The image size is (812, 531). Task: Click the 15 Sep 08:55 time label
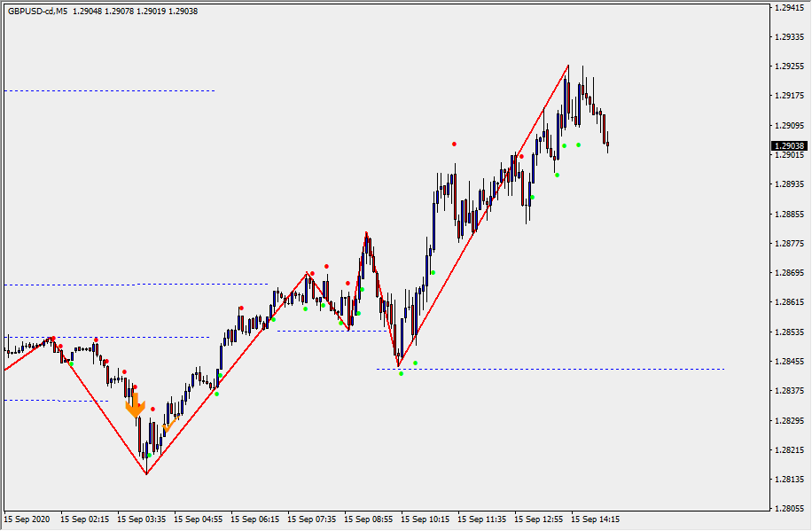pos(367,519)
